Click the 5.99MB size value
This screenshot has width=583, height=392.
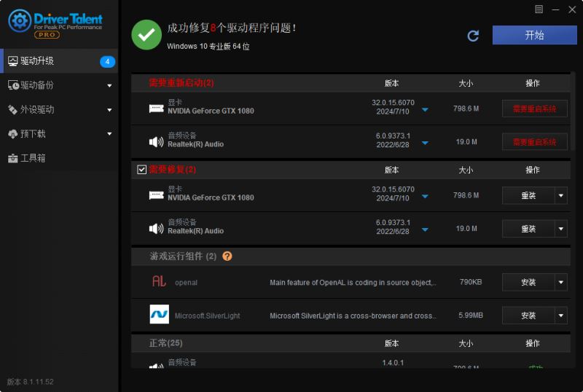pyautogui.click(x=471, y=315)
